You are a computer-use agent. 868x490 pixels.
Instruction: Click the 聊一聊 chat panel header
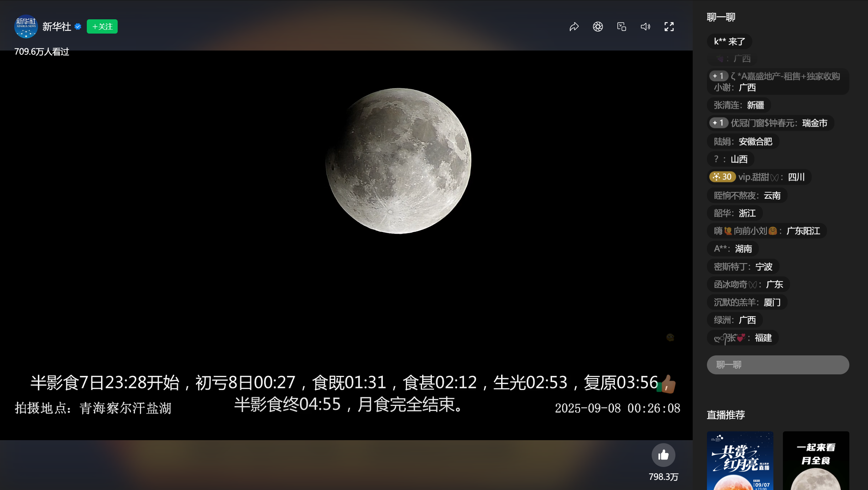click(721, 17)
